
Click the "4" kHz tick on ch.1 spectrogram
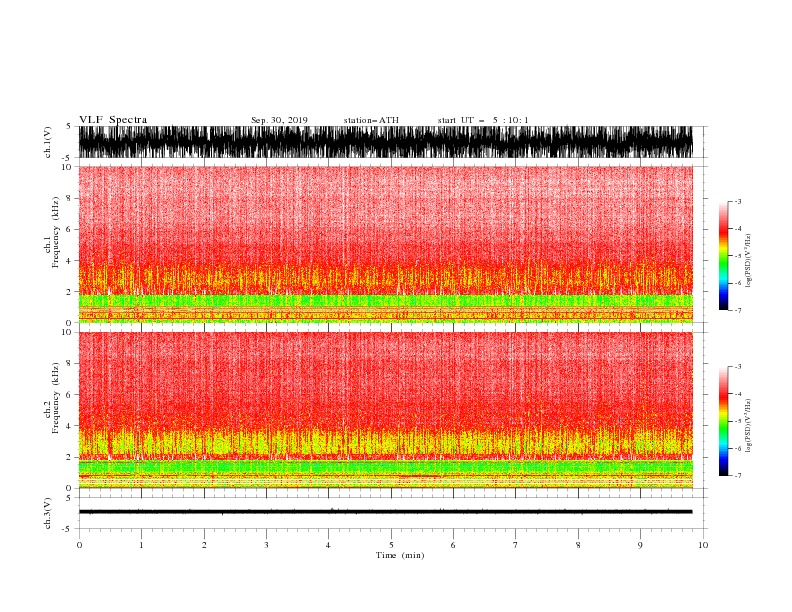(x=69, y=261)
